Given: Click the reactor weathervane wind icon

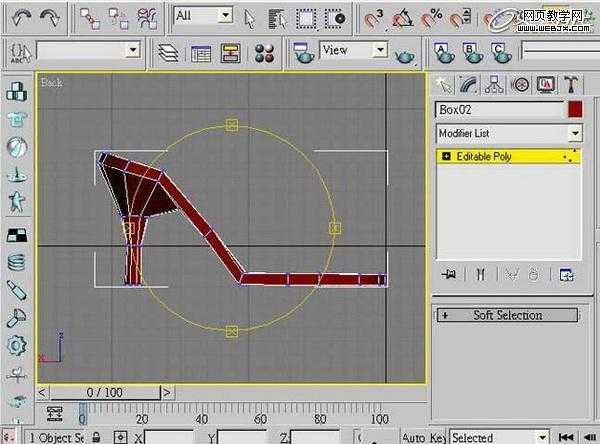Looking at the screenshot, I should point(17,374).
